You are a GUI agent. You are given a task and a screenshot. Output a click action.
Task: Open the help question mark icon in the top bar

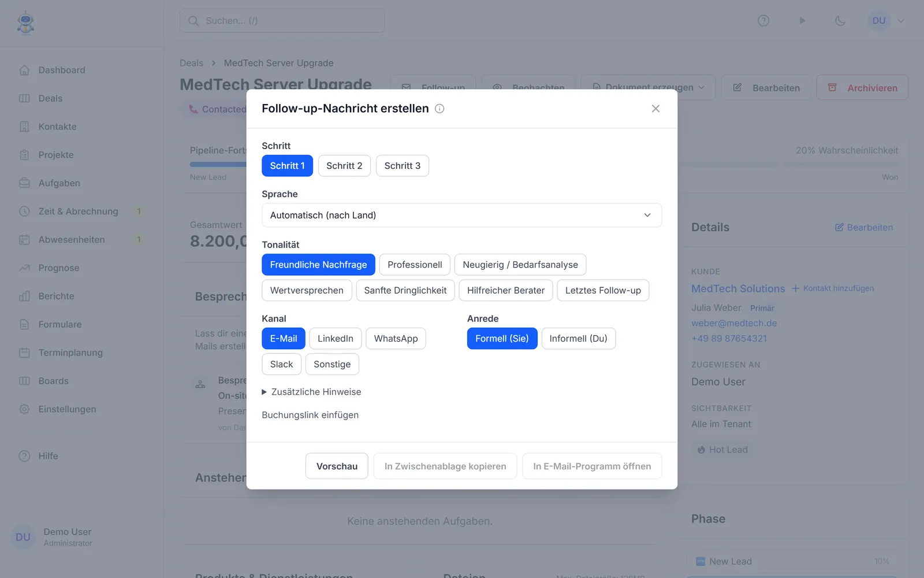point(763,21)
